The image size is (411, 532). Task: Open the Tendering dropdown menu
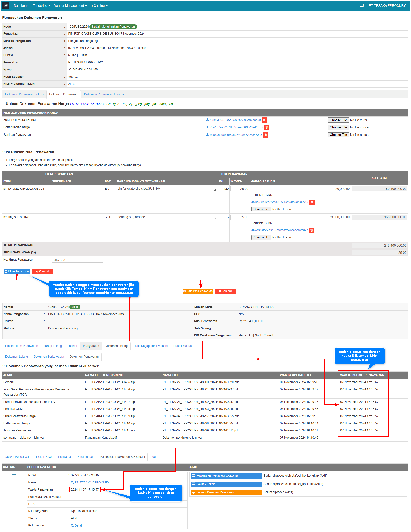pyautogui.click(x=42, y=6)
